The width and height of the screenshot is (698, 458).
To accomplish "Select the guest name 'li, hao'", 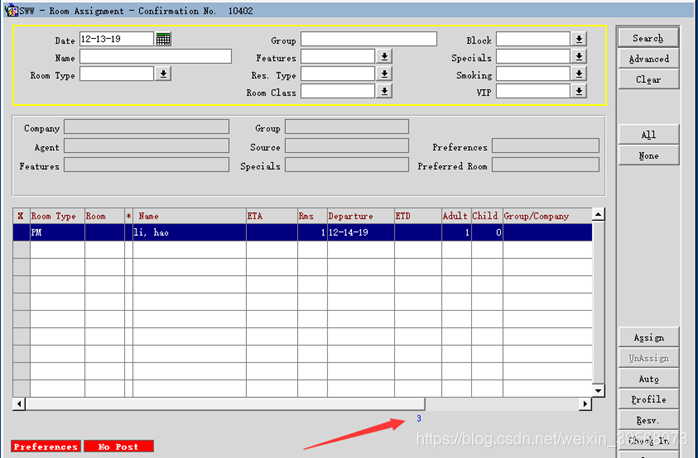I will coord(189,232).
